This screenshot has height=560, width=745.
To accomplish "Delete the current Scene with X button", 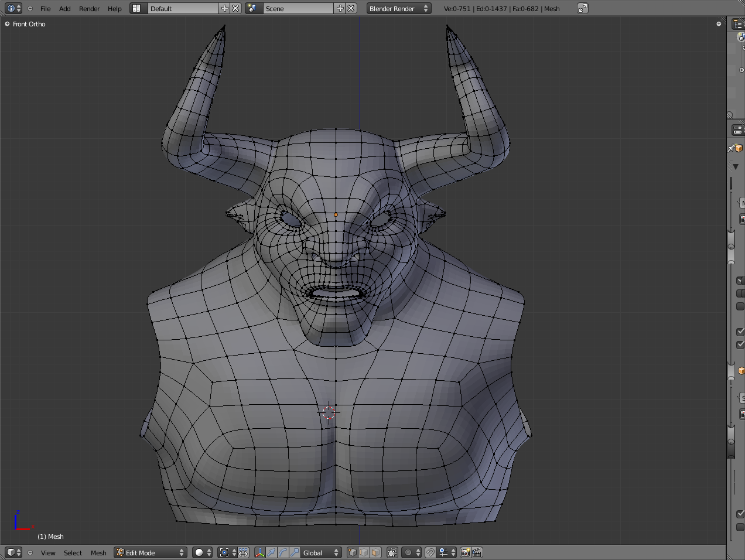I will point(351,8).
